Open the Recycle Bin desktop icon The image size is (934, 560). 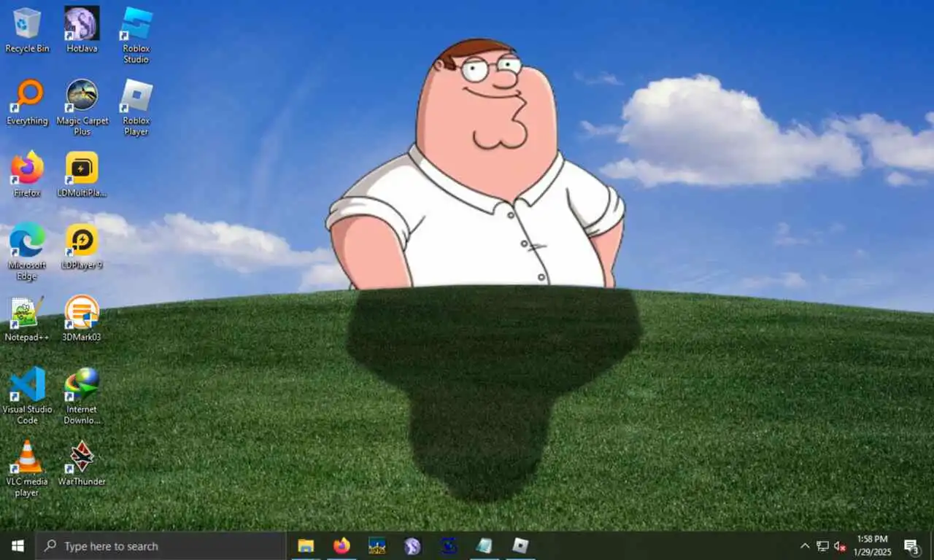[x=27, y=30]
